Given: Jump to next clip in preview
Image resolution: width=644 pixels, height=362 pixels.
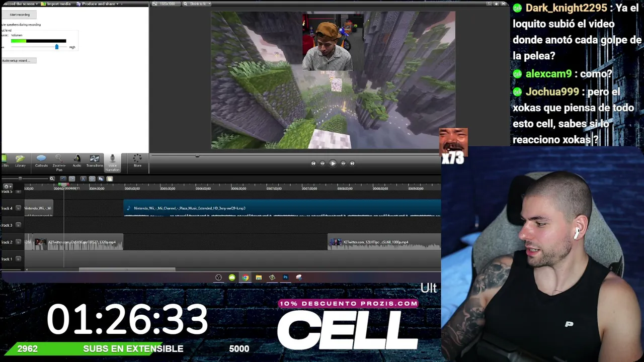Looking at the screenshot, I should 352,163.
